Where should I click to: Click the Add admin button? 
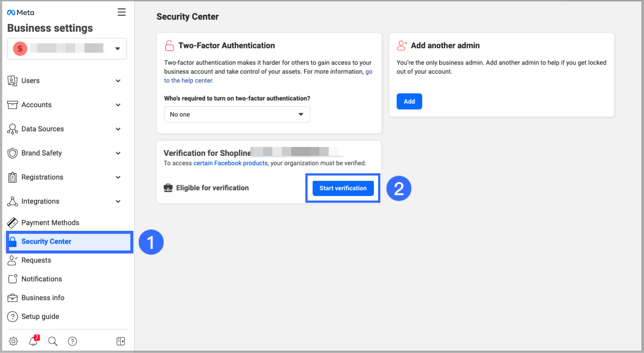409,101
